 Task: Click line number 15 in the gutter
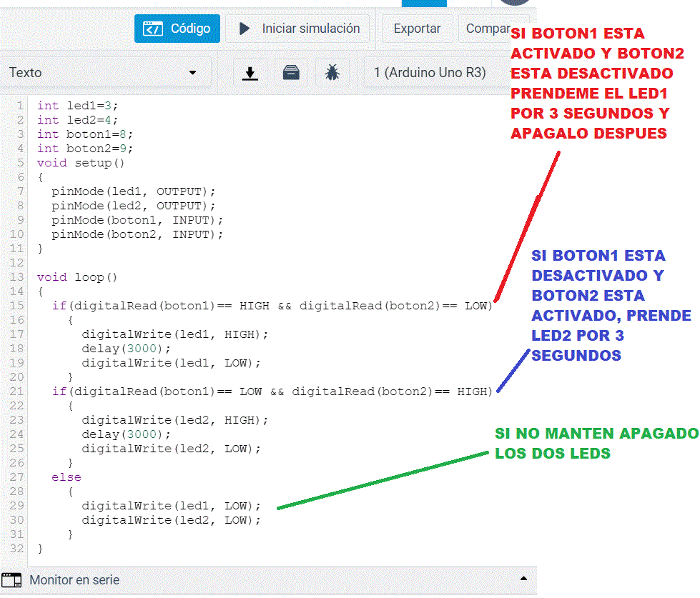point(16,306)
